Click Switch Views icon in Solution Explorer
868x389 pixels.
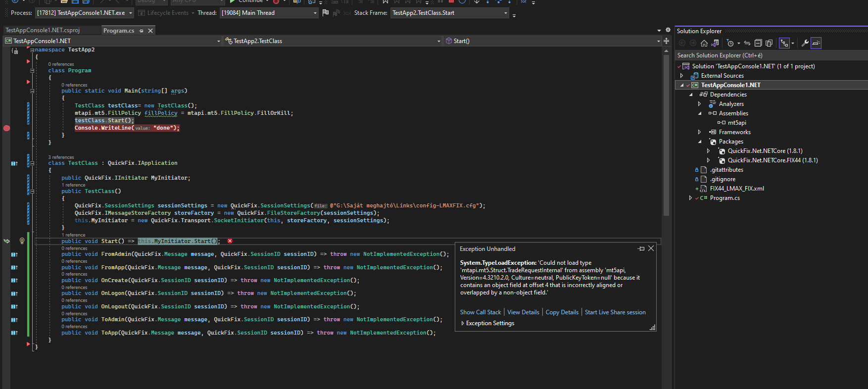tap(715, 43)
